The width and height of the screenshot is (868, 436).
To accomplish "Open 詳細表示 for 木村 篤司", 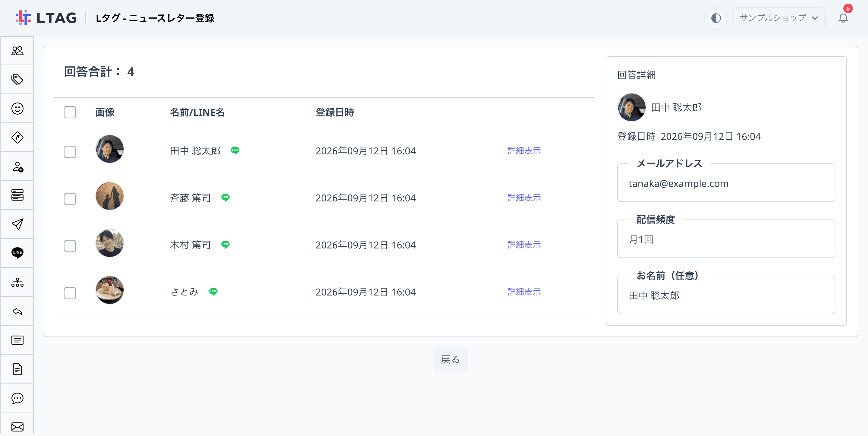I will pyautogui.click(x=524, y=245).
